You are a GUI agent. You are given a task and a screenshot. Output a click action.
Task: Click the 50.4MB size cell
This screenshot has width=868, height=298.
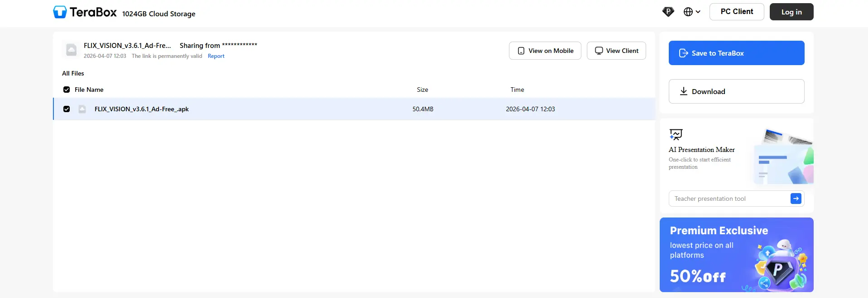tap(423, 109)
